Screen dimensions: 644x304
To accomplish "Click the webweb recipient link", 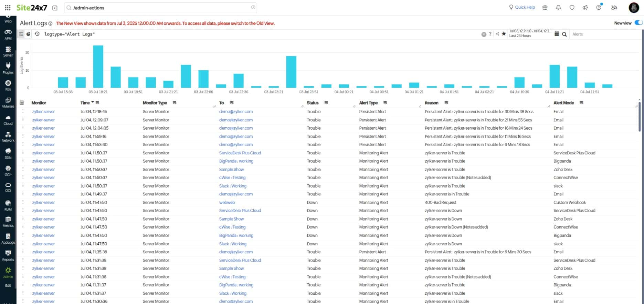I will [x=227, y=202].
